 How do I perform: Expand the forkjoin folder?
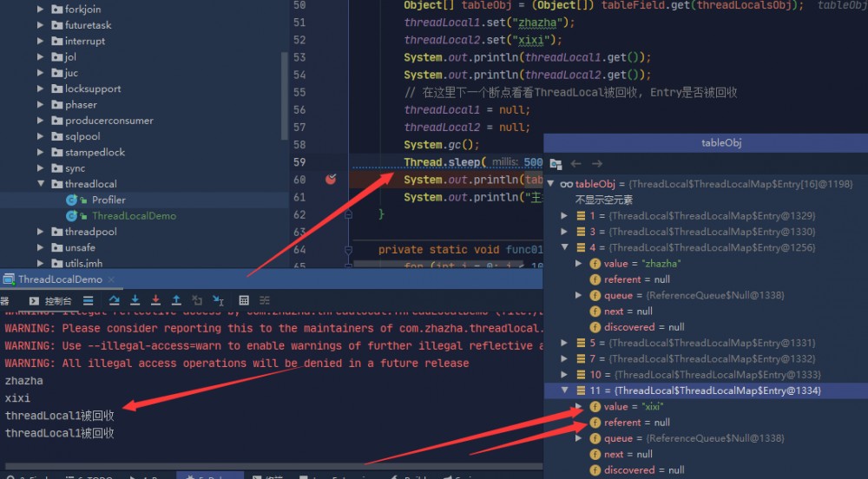tap(40, 9)
